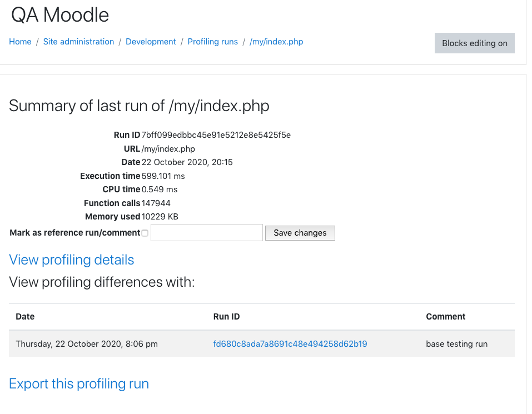Click the Home breadcrumb link
The image size is (532, 414).
(x=20, y=42)
